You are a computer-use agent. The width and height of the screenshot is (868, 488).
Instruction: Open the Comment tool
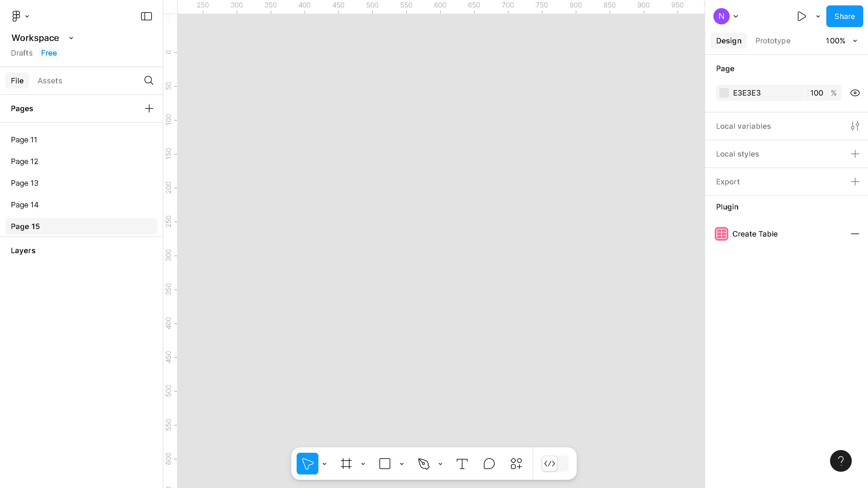click(x=489, y=463)
